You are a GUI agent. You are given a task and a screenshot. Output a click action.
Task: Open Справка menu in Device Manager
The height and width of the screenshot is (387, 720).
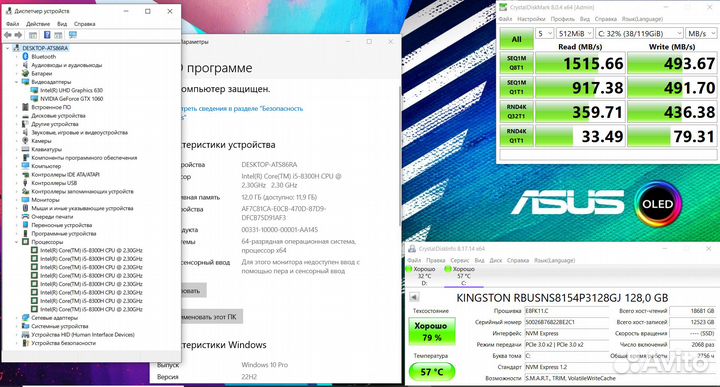pyautogui.click(x=84, y=24)
